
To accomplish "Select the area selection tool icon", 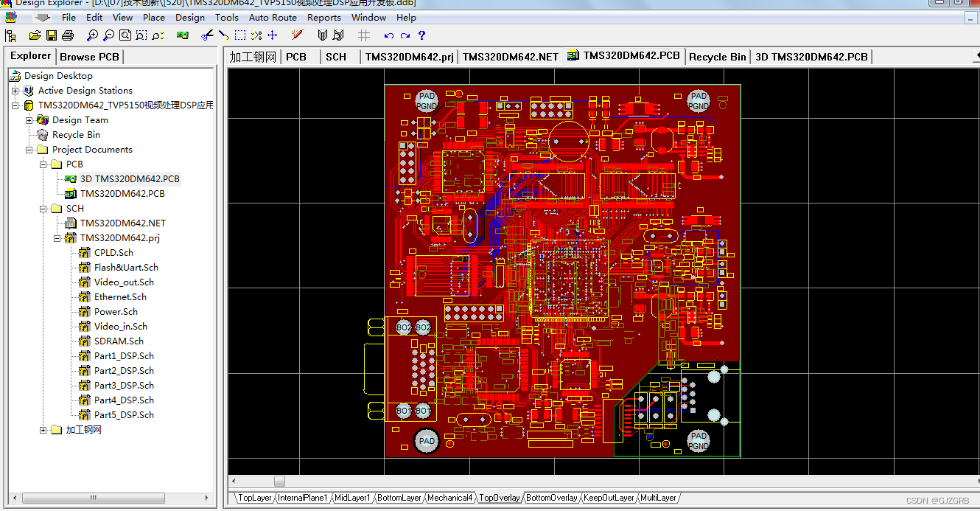I will [239, 35].
